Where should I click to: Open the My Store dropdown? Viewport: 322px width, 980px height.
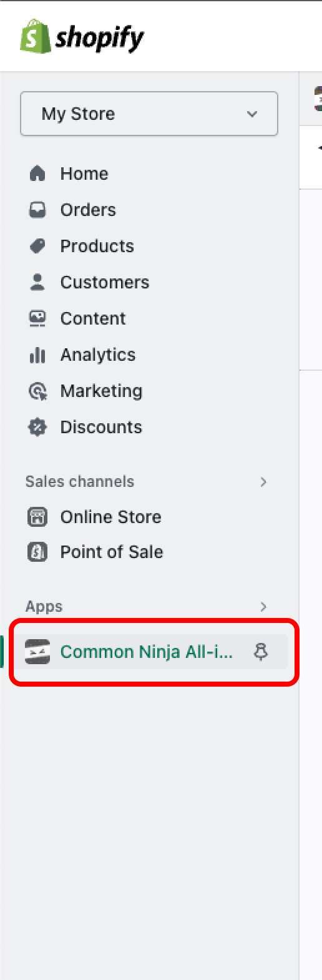pyautogui.click(x=149, y=114)
